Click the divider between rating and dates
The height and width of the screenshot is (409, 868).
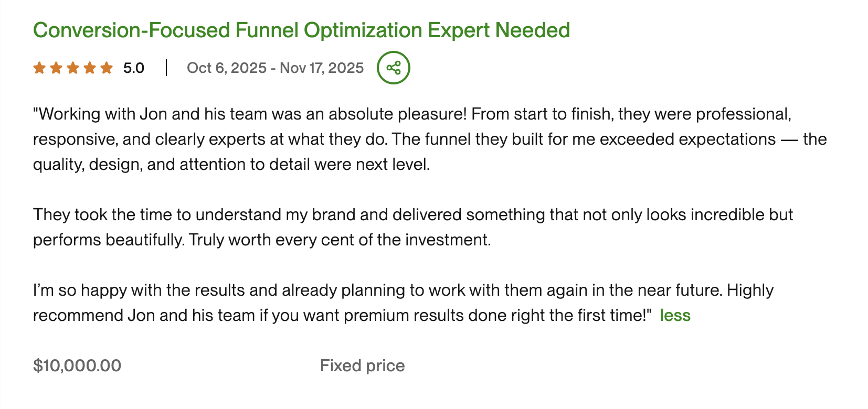[x=167, y=67]
